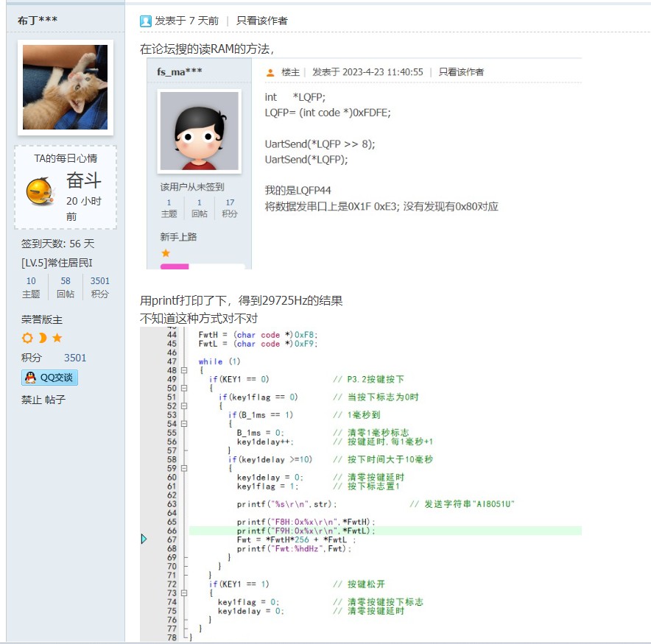The height and width of the screenshot is (644, 651).
Task: Open the cat avatar of 布丁***
Action: coord(66,87)
